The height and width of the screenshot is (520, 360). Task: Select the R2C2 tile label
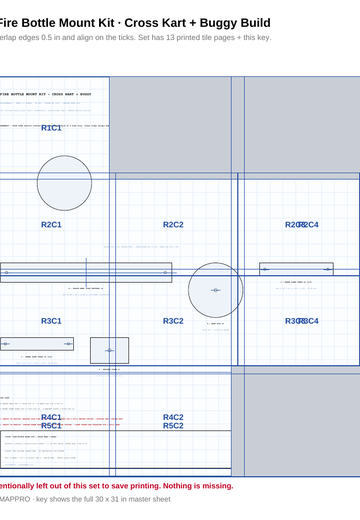(173, 225)
